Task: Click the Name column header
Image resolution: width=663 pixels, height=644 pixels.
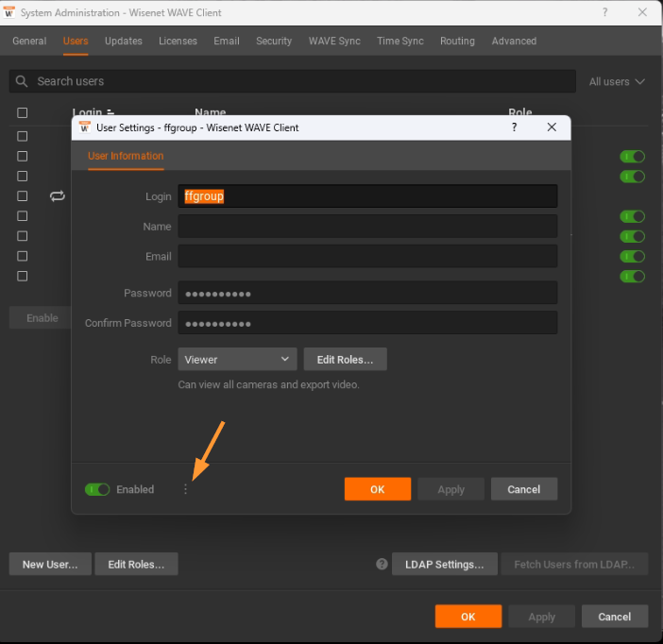Action: click(x=211, y=112)
